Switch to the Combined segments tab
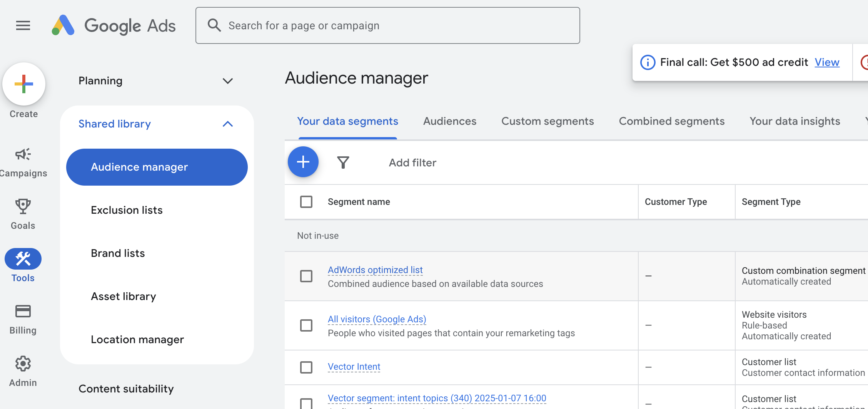Viewport: 868px width, 409px height. [x=672, y=121]
